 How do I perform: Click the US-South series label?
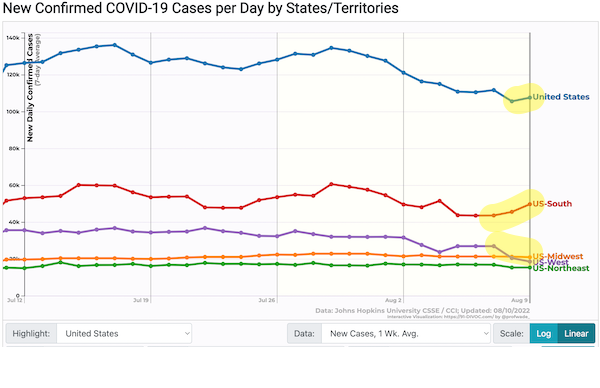click(x=552, y=204)
